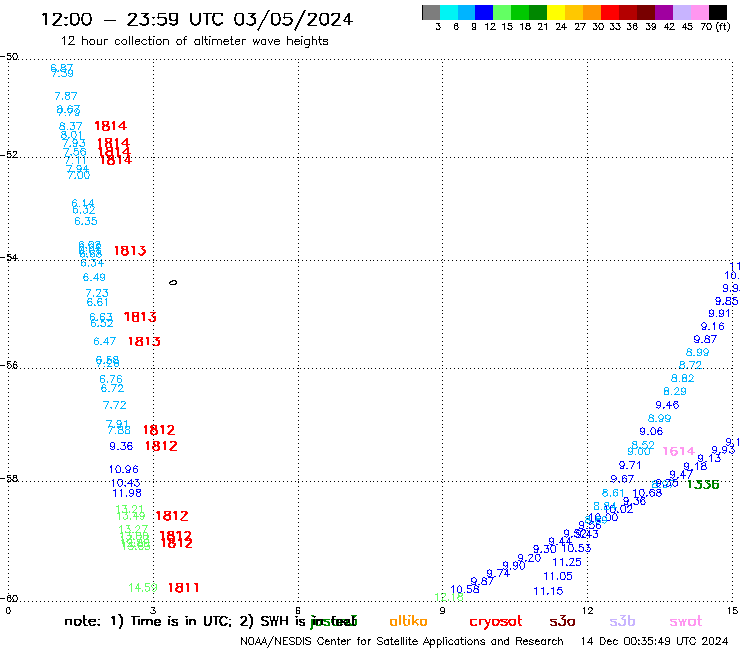The image size is (740, 650).
Task: Click the note 'Time is in UTC'
Action: 180,621
